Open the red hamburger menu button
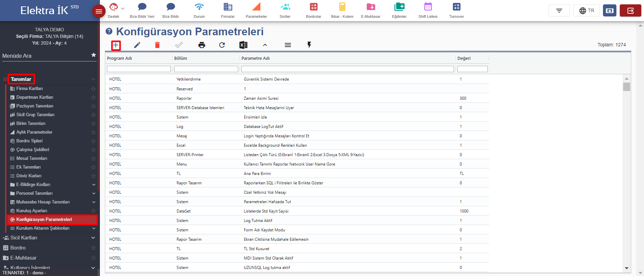 [x=99, y=11]
